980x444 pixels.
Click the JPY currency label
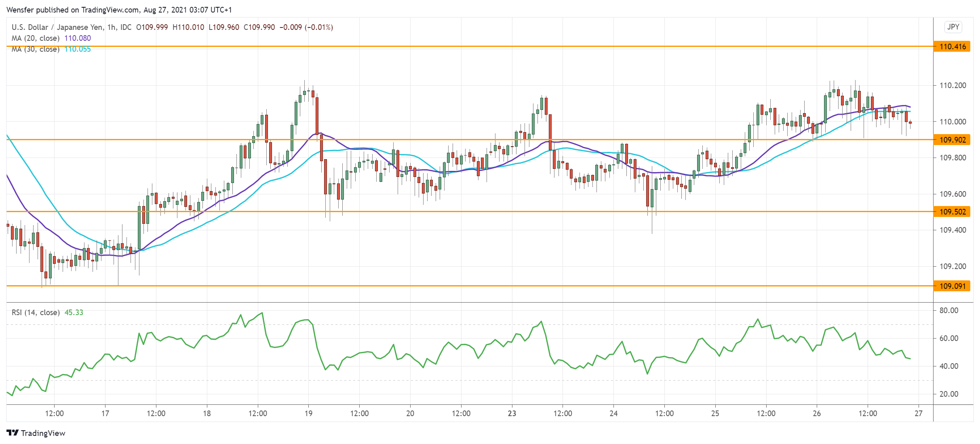[x=953, y=27]
